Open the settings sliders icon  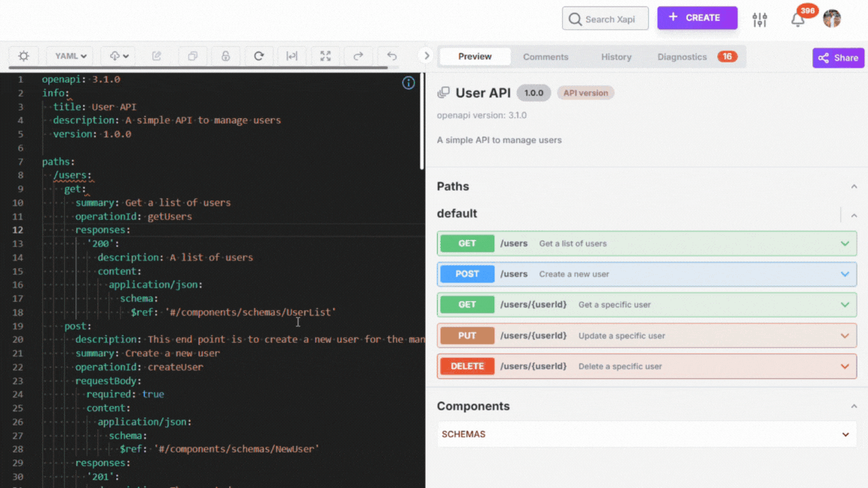pos(760,20)
